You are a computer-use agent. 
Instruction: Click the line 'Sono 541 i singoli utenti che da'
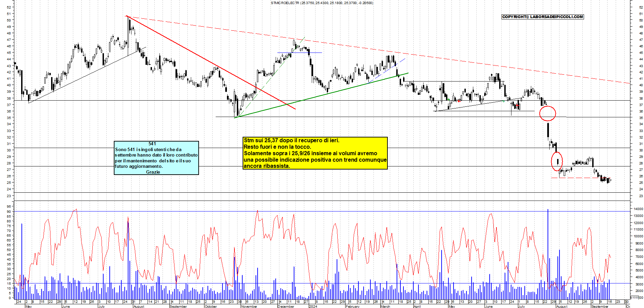pyautogui.click(x=148, y=149)
